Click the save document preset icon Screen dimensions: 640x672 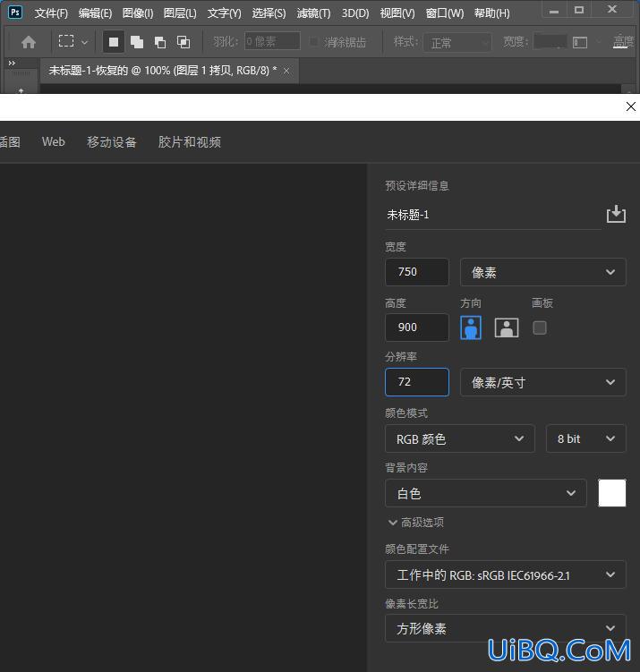616,214
